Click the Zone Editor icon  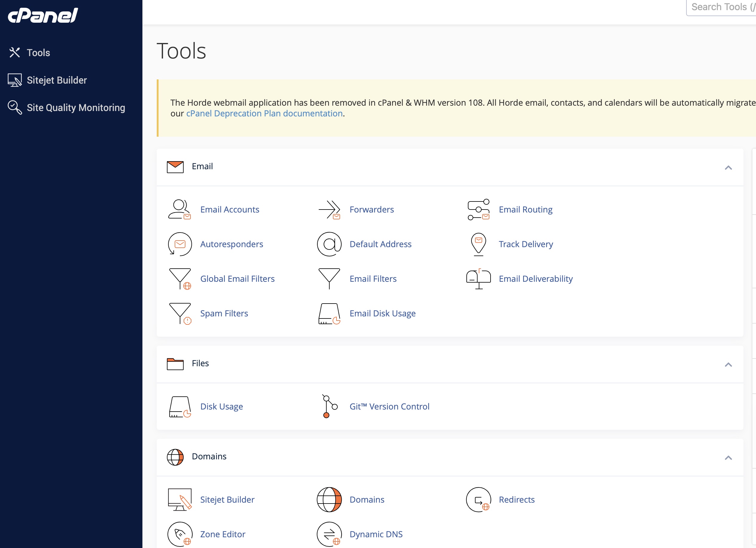click(180, 534)
